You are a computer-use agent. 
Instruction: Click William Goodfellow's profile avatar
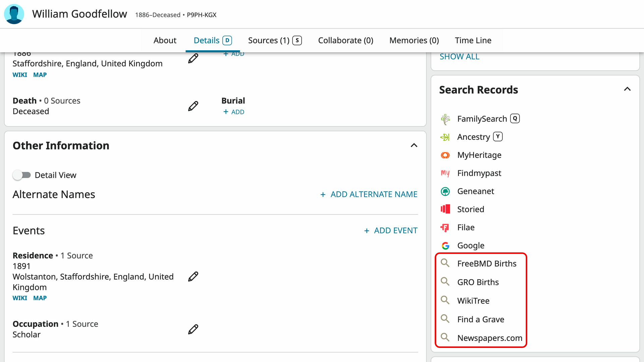pos(14,14)
